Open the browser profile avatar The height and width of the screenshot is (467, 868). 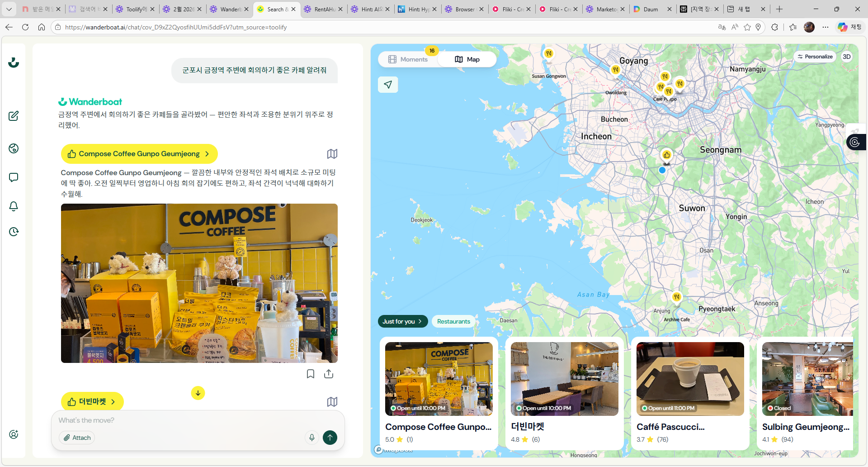click(x=809, y=27)
